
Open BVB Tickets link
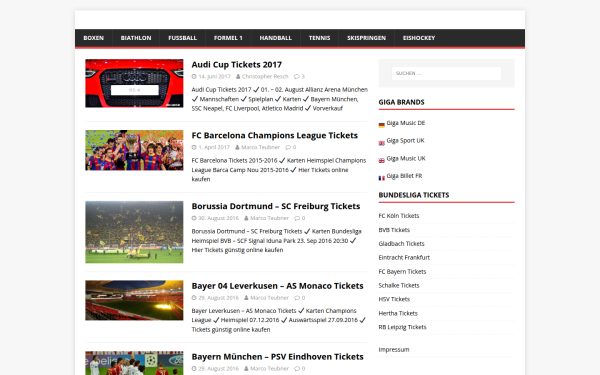394,230
